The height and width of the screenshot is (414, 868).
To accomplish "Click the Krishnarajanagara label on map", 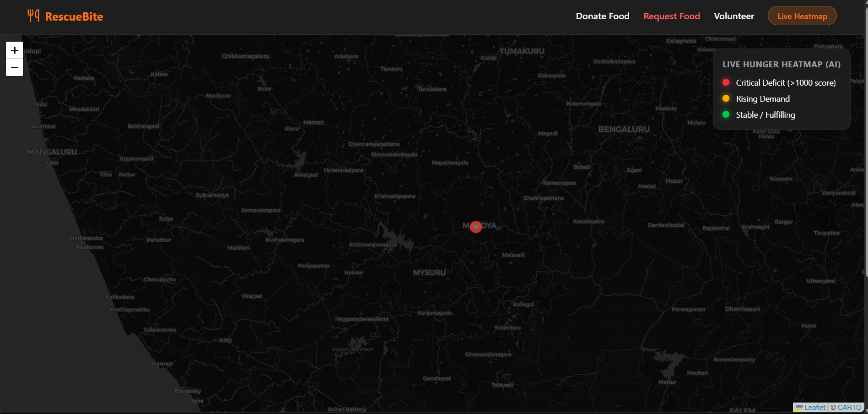I will click(x=373, y=245).
